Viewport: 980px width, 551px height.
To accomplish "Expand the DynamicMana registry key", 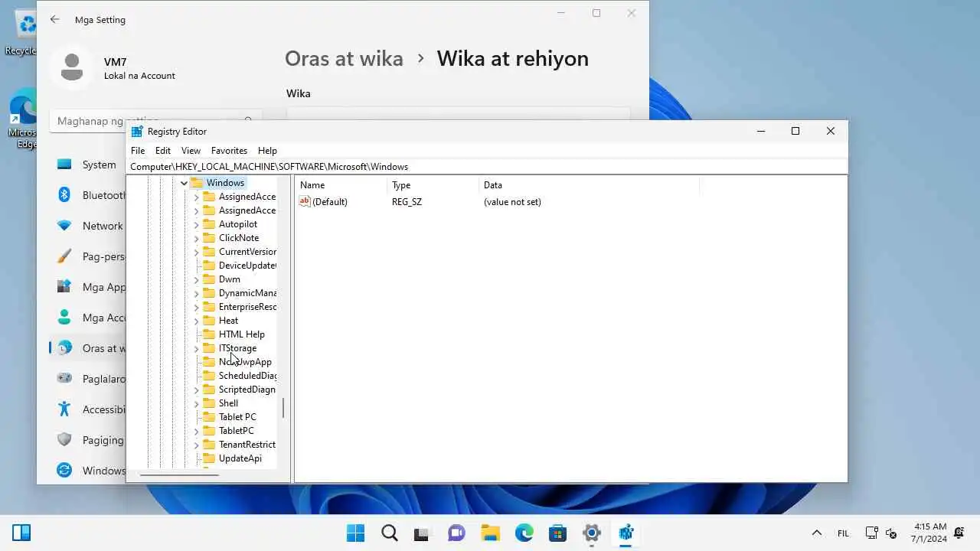I will click(x=196, y=293).
